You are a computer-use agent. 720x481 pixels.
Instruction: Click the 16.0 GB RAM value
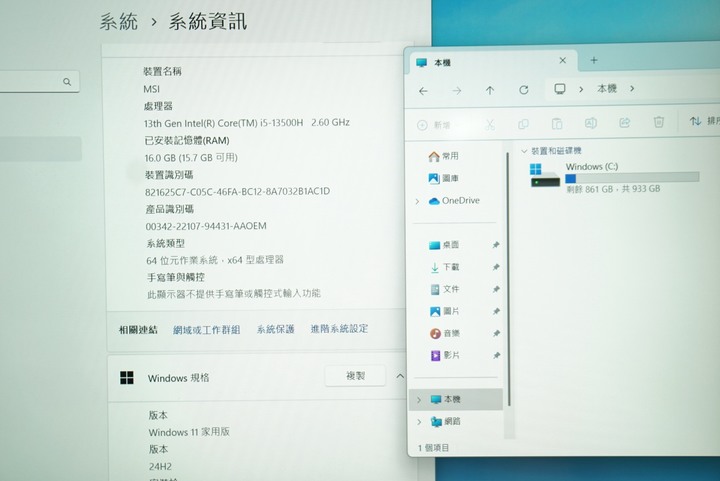(191, 157)
